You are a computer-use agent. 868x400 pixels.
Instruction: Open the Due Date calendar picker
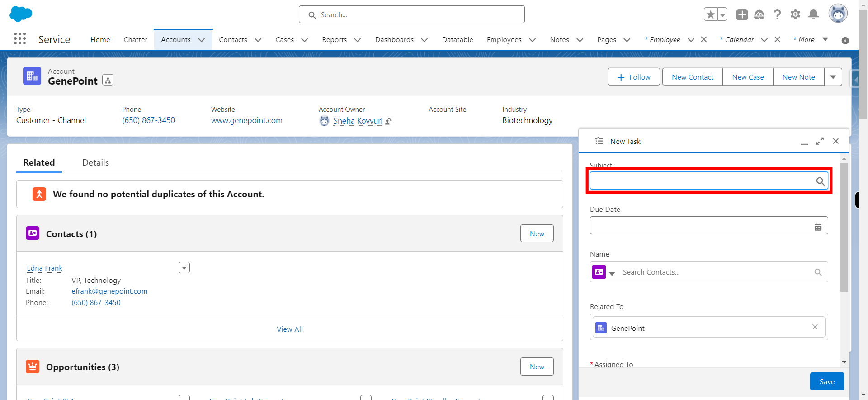[818, 227]
